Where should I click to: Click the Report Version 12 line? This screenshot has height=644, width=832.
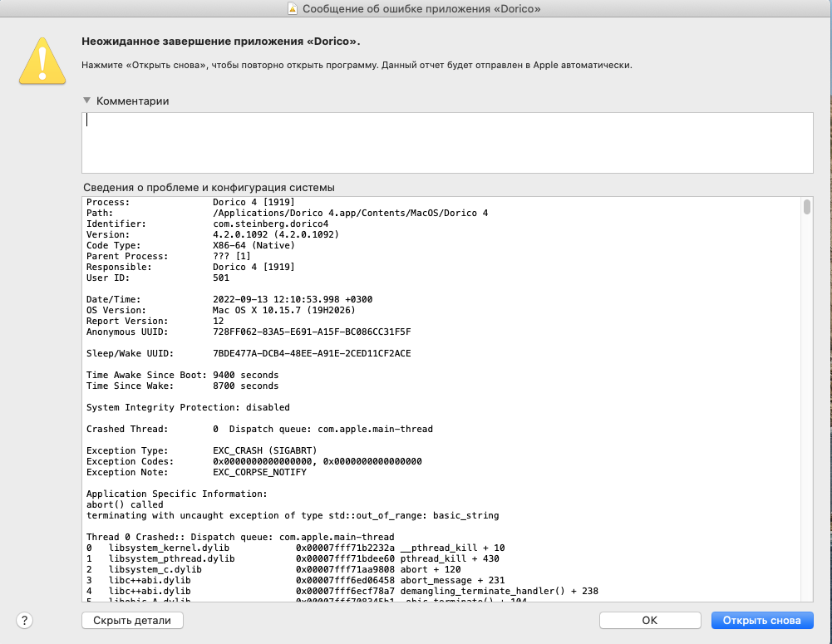point(155,321)
